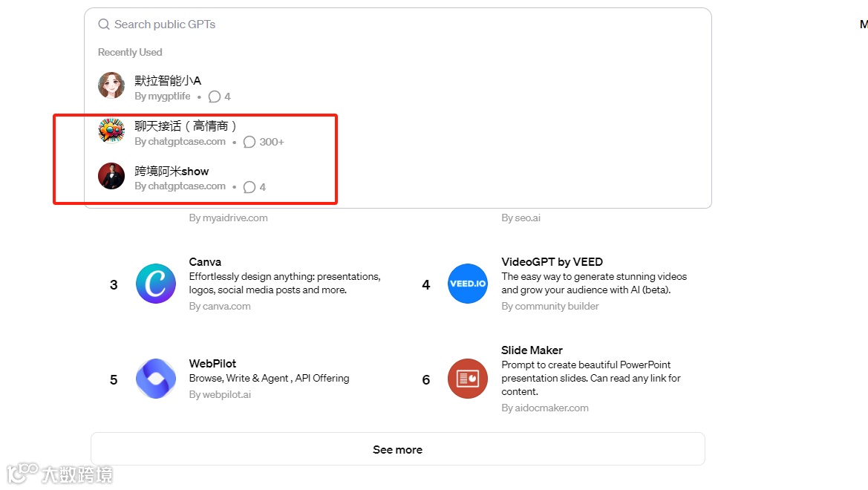Select the 聊天接话（高情商）avatar icon
Screen dimensions: 868x490
pyautogui.click(x=111, y=131)
